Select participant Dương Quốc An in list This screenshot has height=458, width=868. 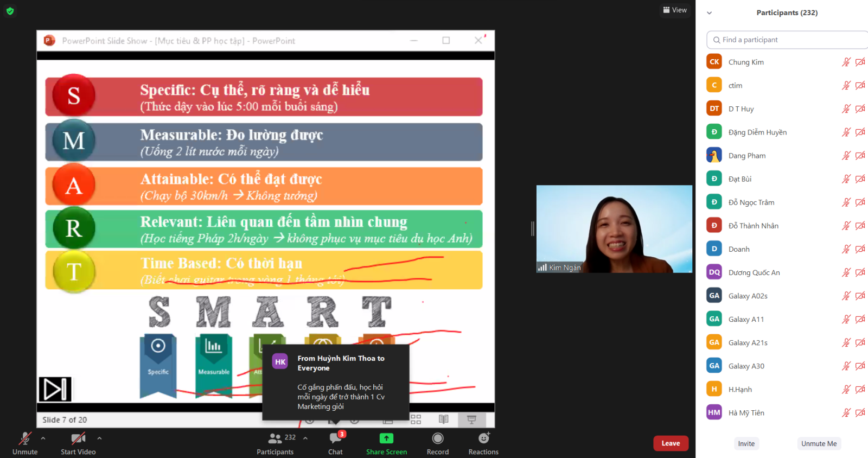pyautogui.click(x=754, y=272)
